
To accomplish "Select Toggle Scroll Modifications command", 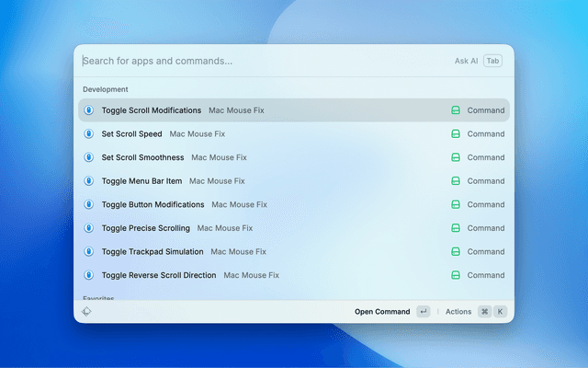I will [152, 110].
